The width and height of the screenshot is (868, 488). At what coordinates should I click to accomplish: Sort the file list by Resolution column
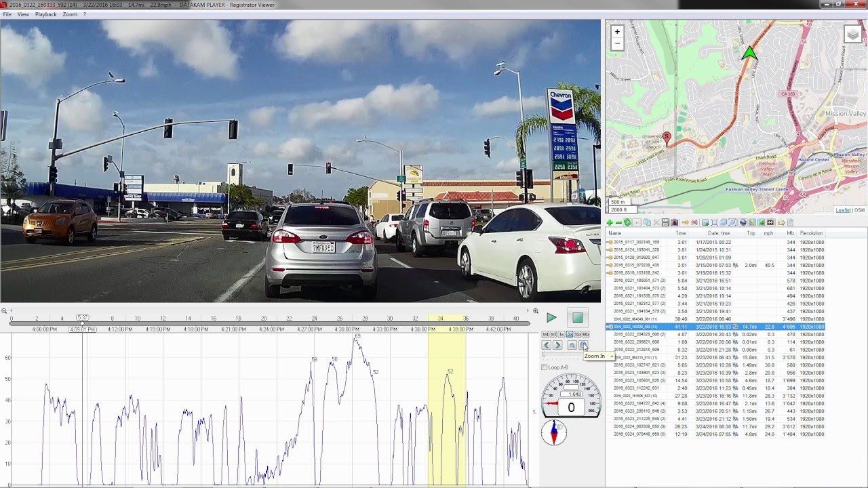click(811, 233)
